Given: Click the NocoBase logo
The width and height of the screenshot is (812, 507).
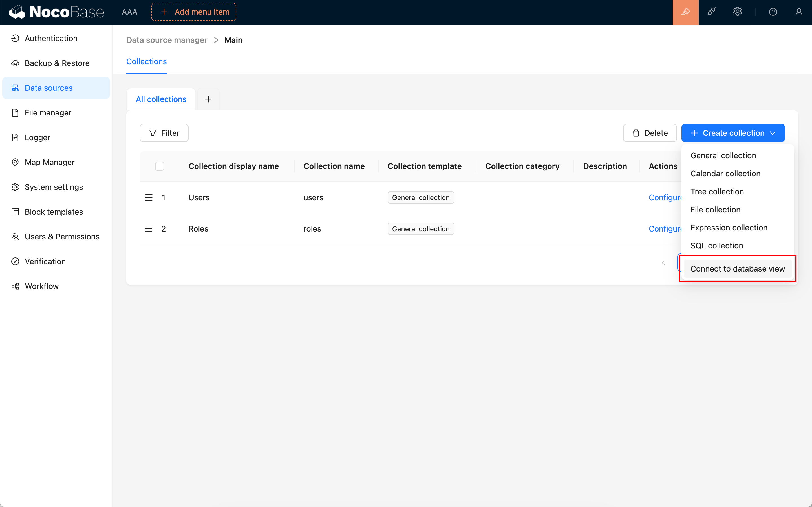Looking at the screenshot, I should 56,12.
